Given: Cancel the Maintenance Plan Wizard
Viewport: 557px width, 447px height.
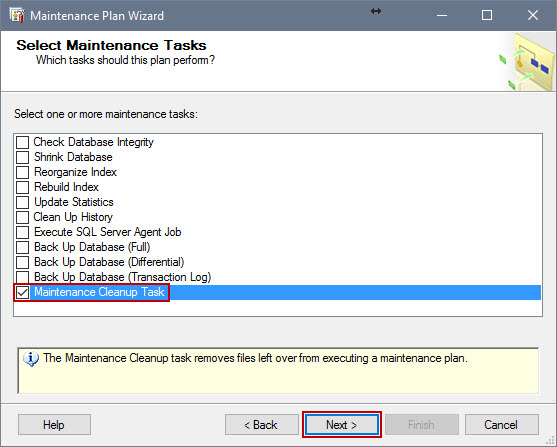Looking at the screenshot, I should click(502, 425).
